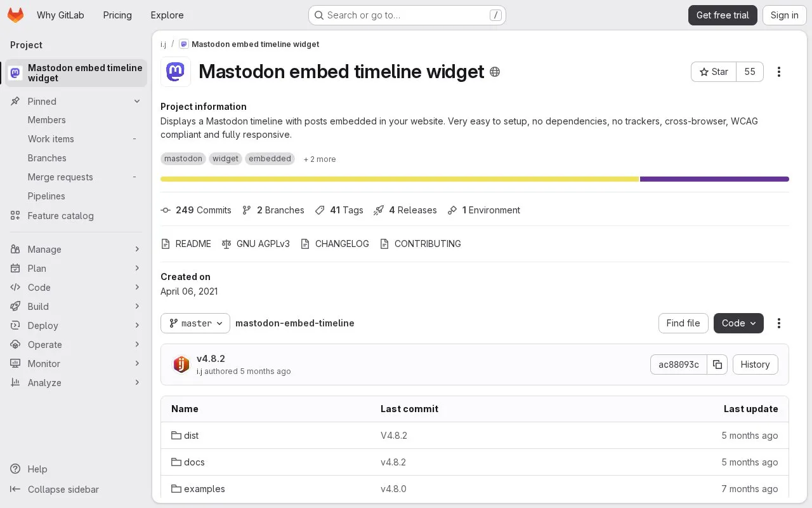The image size is (812, 508).
Task: Copy commit SHA with the clipboard icon
Action: pyautogui.click(x=717, y=364)
